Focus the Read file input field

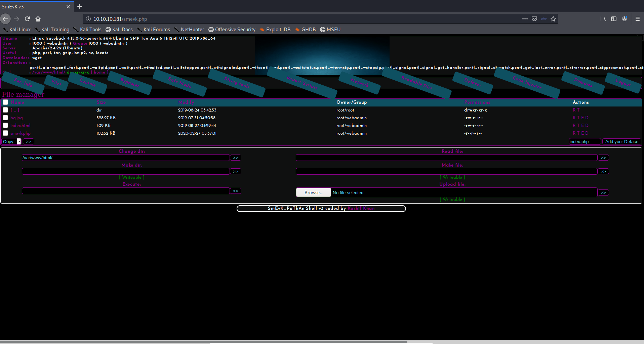446,158
